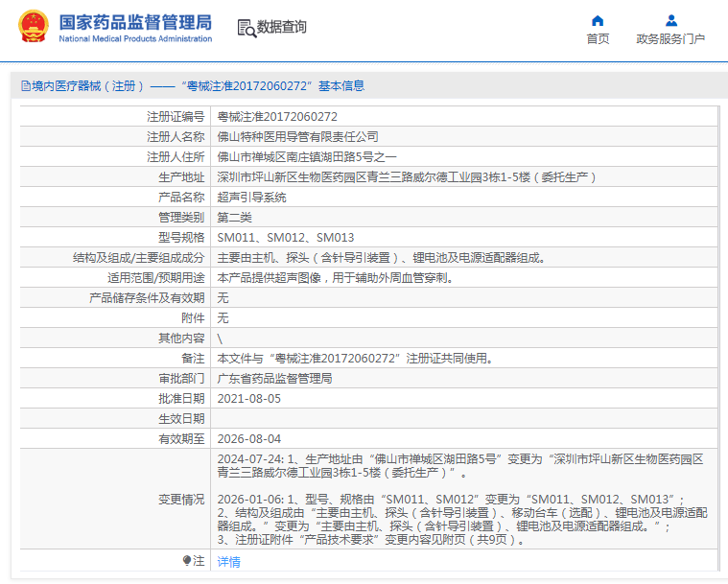Open the 数据查询 text label

[282, 27]
